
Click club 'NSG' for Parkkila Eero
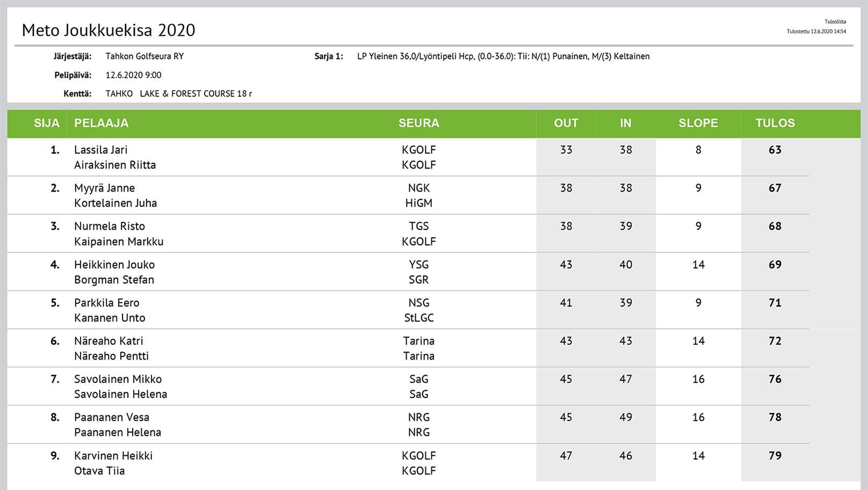[419, 303]
